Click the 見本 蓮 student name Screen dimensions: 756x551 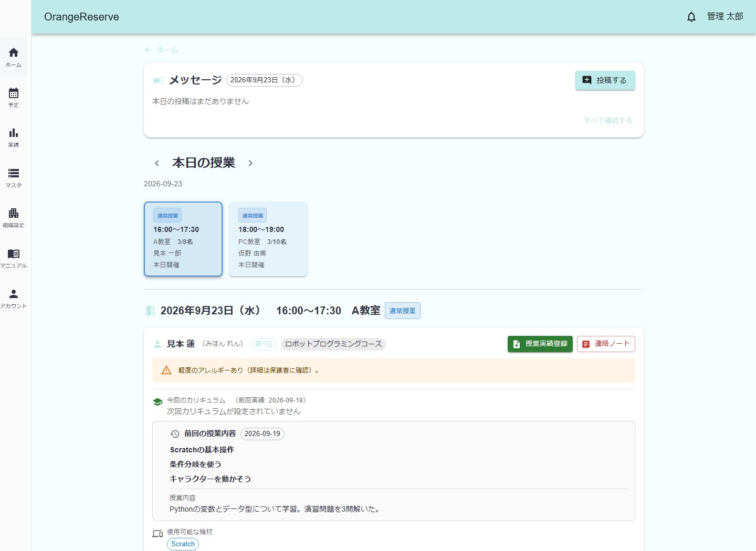point(181,344)
